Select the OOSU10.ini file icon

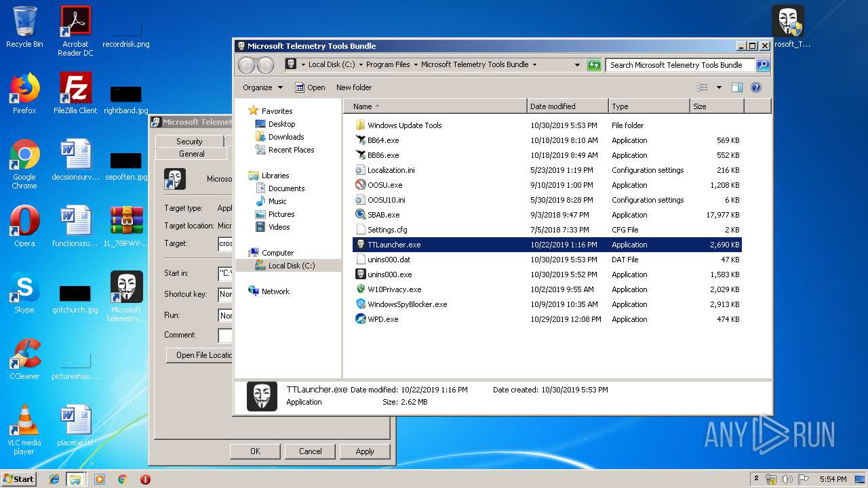click(361, 200)
